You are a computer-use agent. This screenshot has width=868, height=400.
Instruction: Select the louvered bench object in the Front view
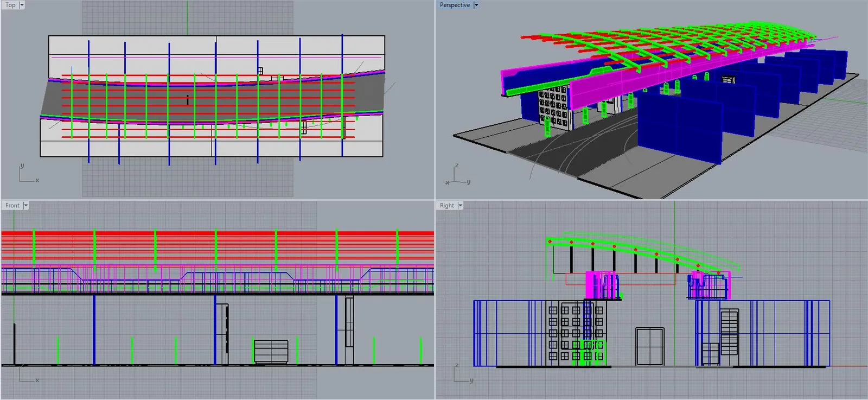coord(271,351)
